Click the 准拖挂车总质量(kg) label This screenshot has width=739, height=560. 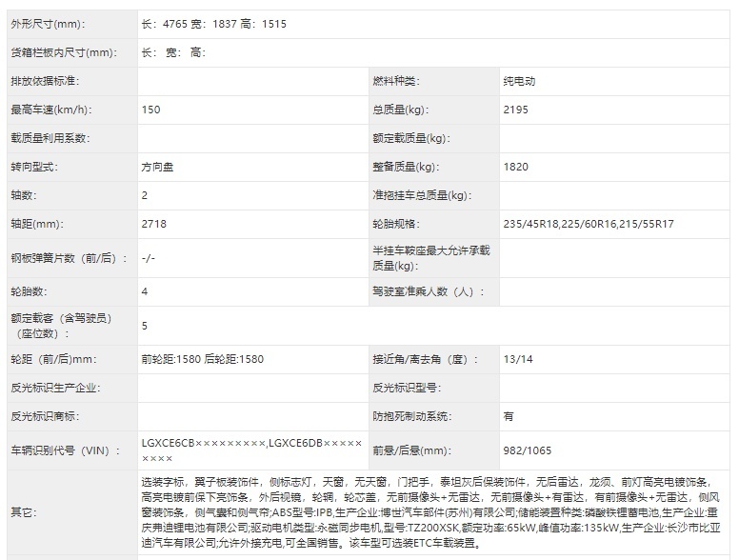pos(422,195)
